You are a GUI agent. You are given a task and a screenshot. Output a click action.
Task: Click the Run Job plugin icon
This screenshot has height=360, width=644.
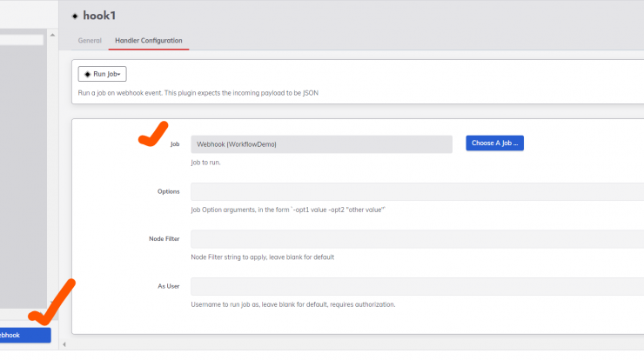87,74
